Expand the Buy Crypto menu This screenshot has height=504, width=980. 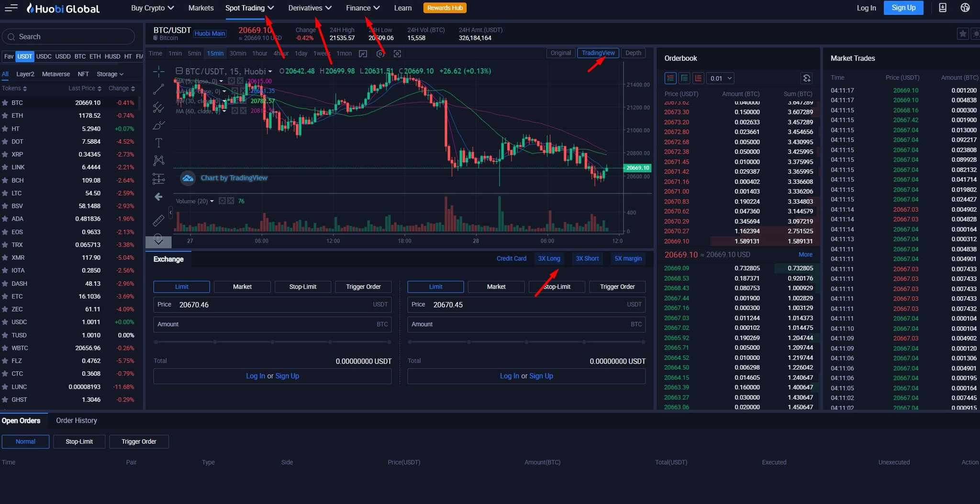click(152, 8)
